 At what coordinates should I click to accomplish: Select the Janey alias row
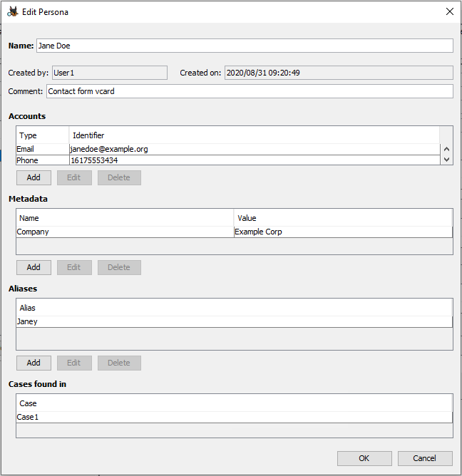pos(234,321)
